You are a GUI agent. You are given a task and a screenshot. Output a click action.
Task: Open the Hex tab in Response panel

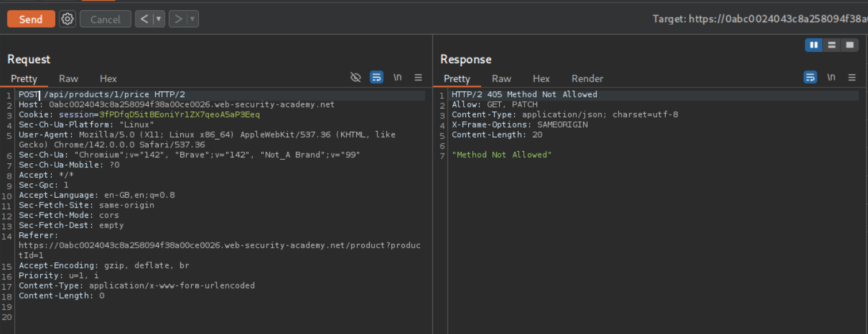[541, 79]
